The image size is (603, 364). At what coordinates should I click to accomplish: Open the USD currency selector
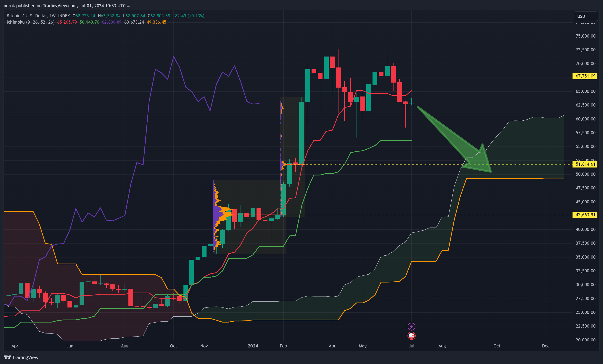pyautogui.click(x=586, y=16)
